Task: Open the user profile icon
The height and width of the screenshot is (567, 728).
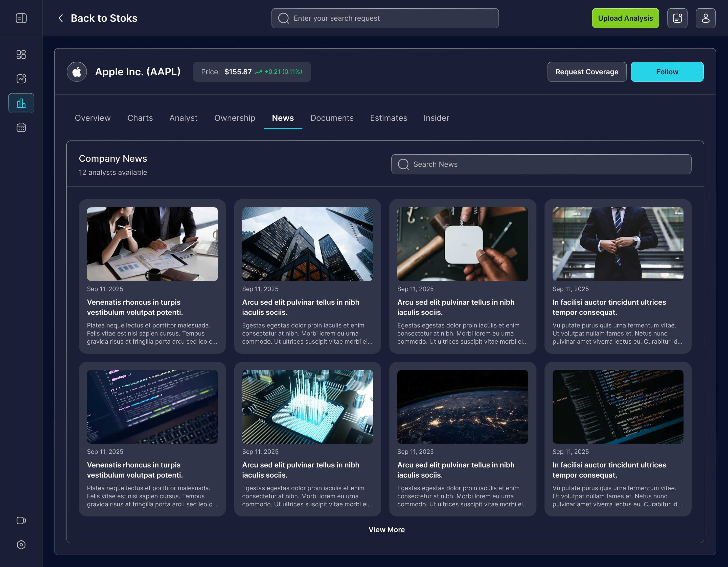Action: click(x=706, y=18)
